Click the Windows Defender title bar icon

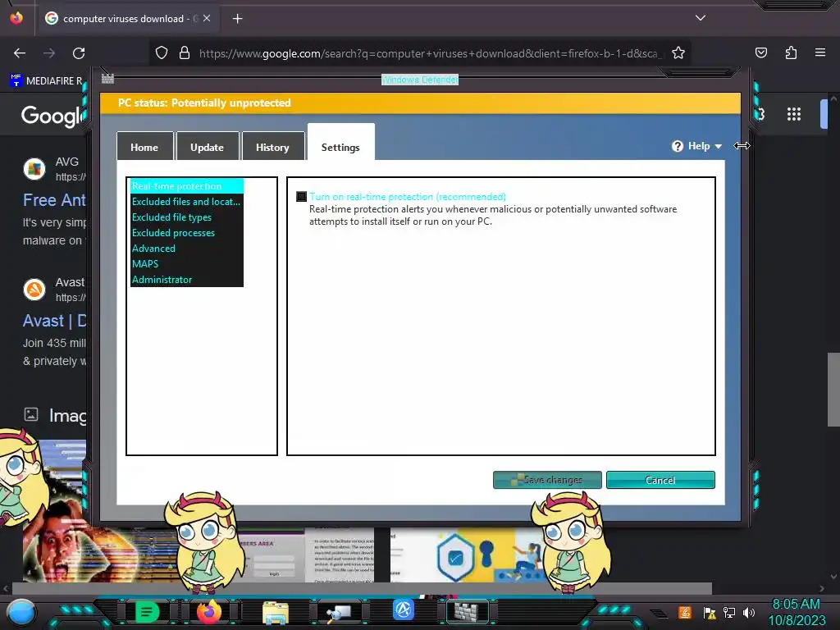(107, 79)
